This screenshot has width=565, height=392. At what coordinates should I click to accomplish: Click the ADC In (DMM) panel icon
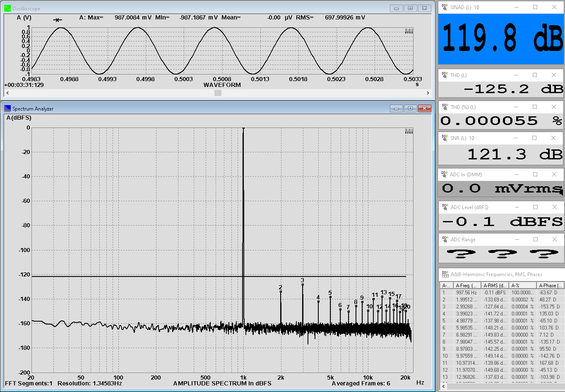[445, 174]
